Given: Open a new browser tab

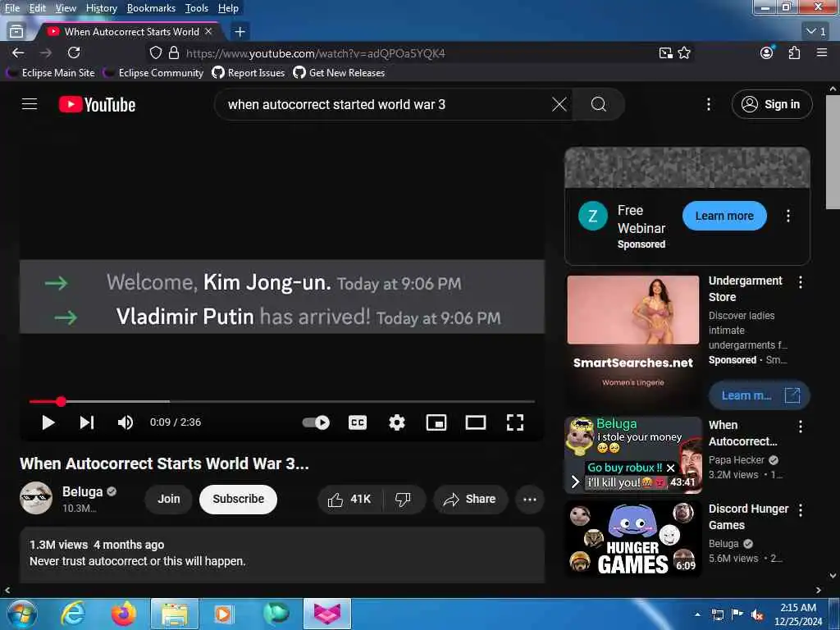Looking at the screenshot, I should (240, 32).
